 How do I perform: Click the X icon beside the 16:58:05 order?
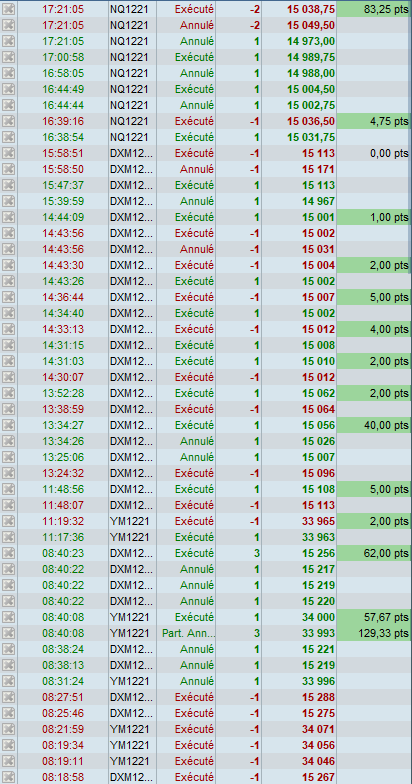8,73
